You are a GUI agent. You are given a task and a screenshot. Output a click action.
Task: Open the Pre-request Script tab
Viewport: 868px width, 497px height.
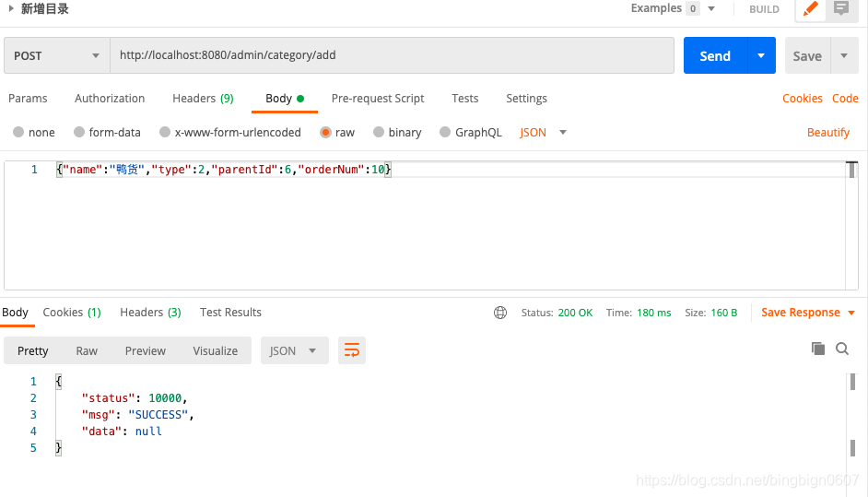378,99
